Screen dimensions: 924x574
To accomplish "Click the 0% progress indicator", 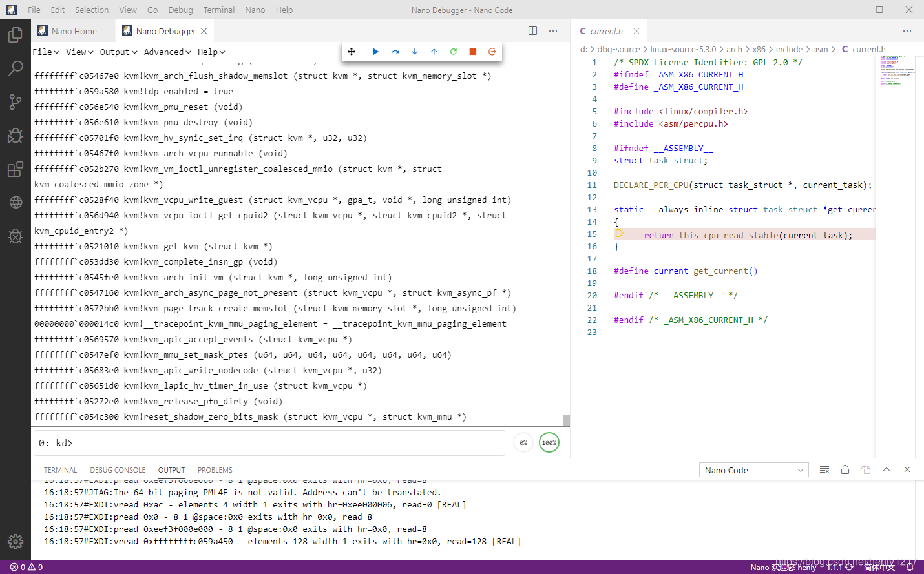I will 523,443.
